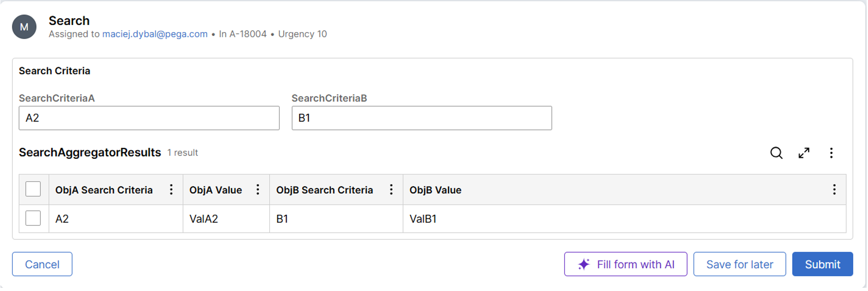Click the ValB1 cell in results row
This screenshot has width=868, height=291.
coord(423,219)
